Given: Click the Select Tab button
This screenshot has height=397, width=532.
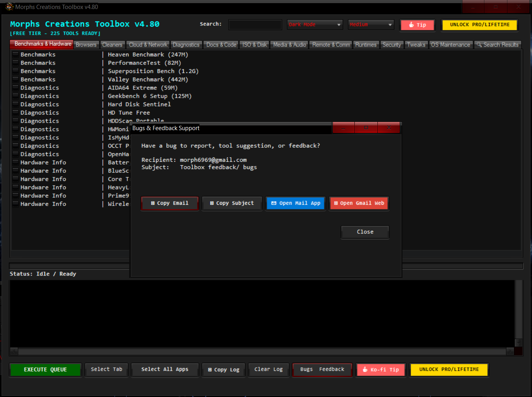Looking at the screenshot, I should 107,370.
